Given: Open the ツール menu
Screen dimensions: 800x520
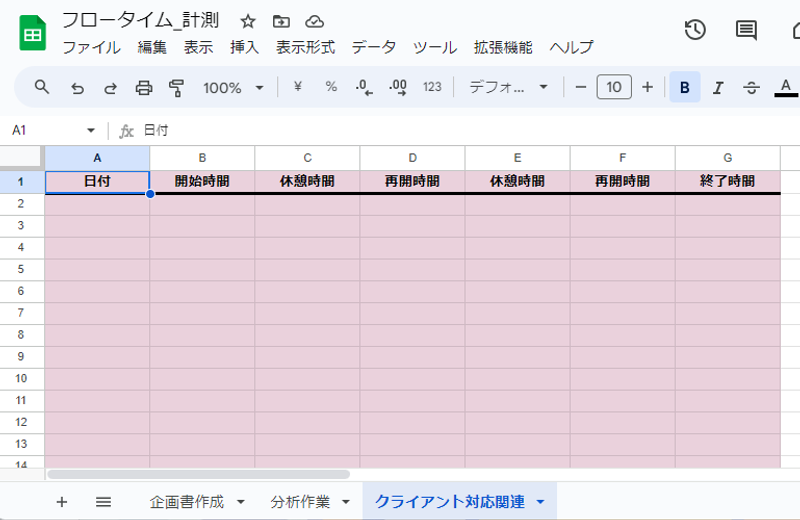Looking at the screenshot, I should point(435,47).
